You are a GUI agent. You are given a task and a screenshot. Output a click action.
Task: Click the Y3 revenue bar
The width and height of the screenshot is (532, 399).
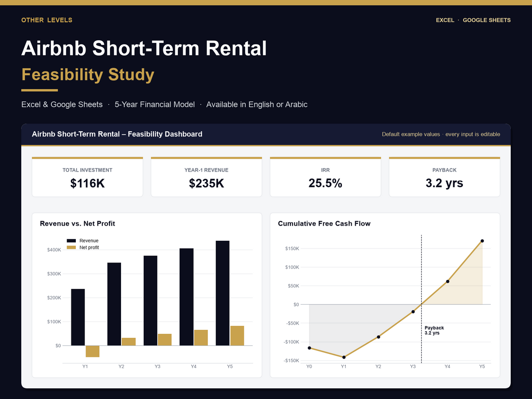(150, 301)
